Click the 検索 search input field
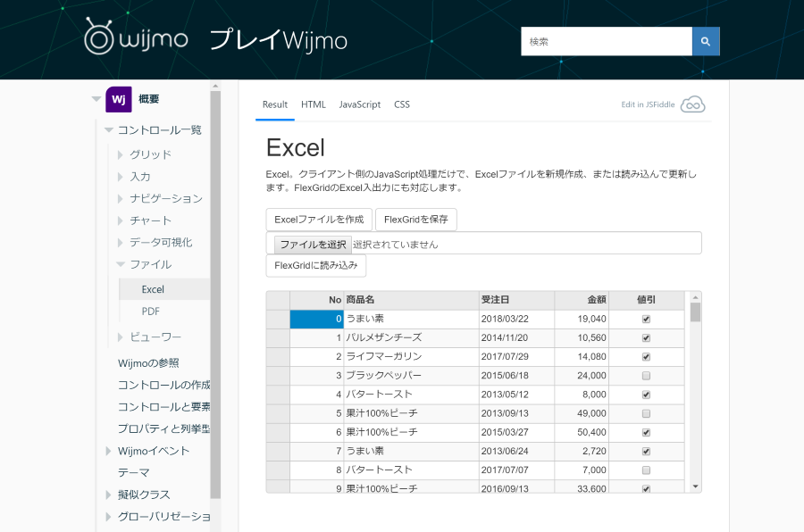 click(x=607, y=42)
